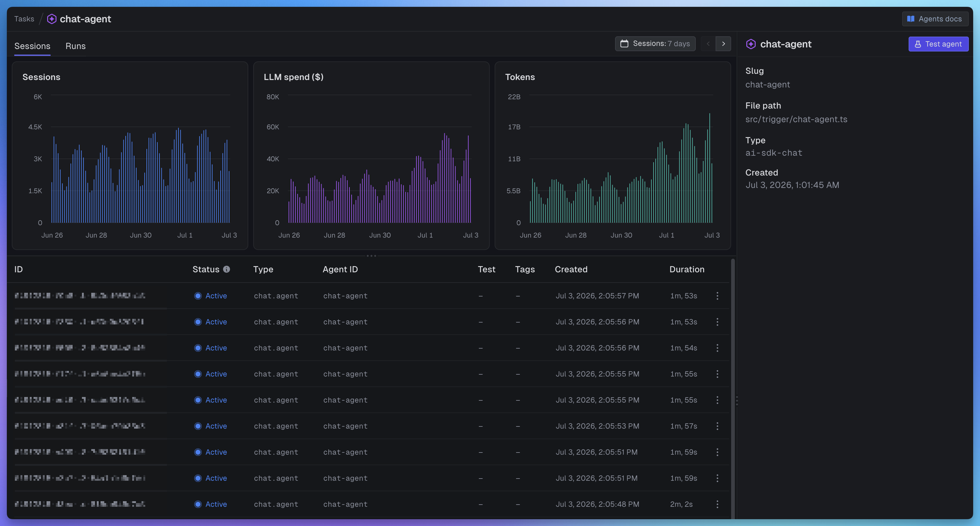Click the LLM spend ($) chart title
980x526 pixels.
(x=294, y=77)
